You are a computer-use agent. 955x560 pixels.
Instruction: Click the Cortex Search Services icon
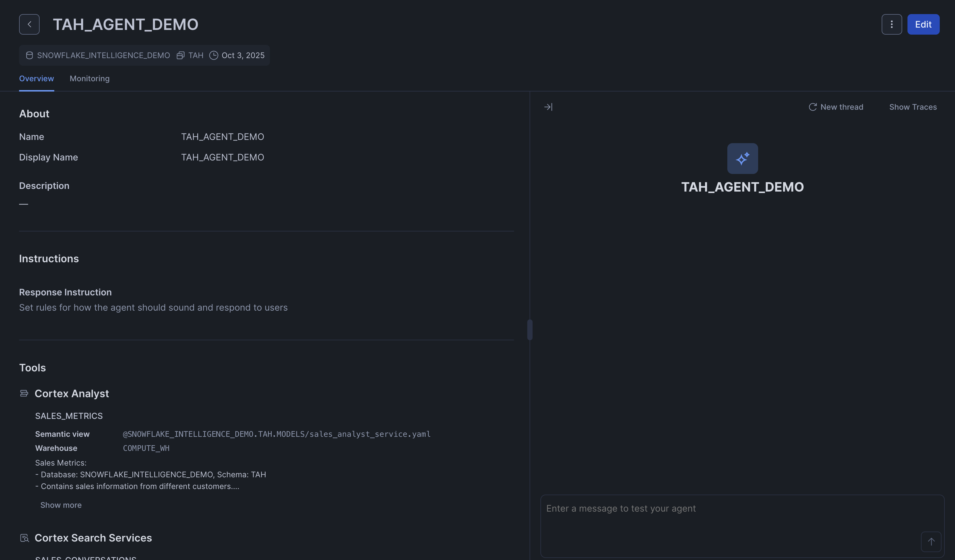(x=24, y=538)
